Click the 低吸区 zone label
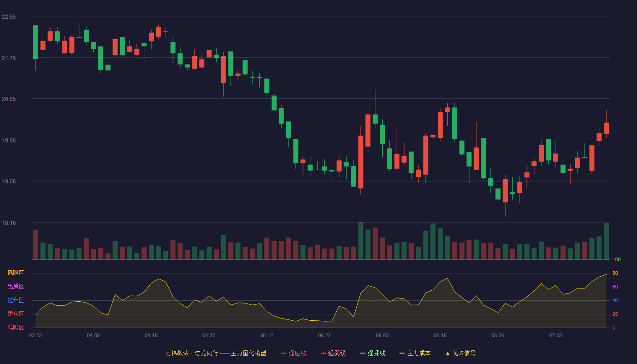Screen dimensions: 637x364 pyautogui.click(x=15, y=327)
